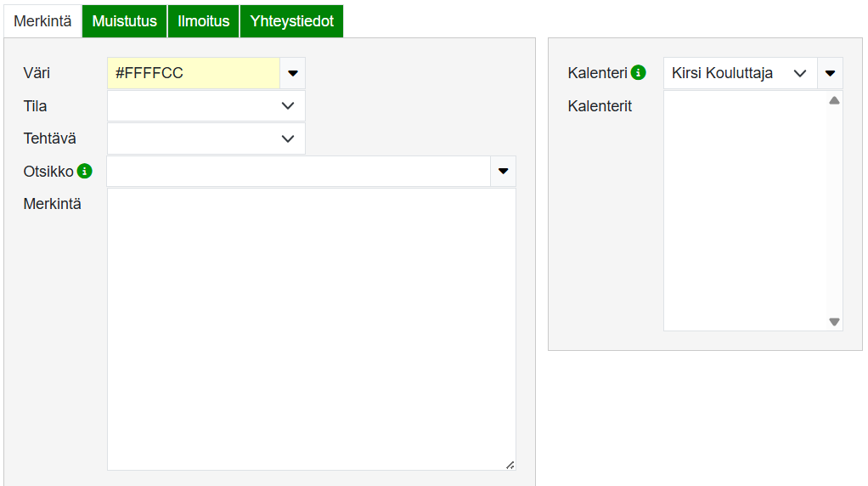Expand the Otsikko suggestions arrow button

coord(503,171)
